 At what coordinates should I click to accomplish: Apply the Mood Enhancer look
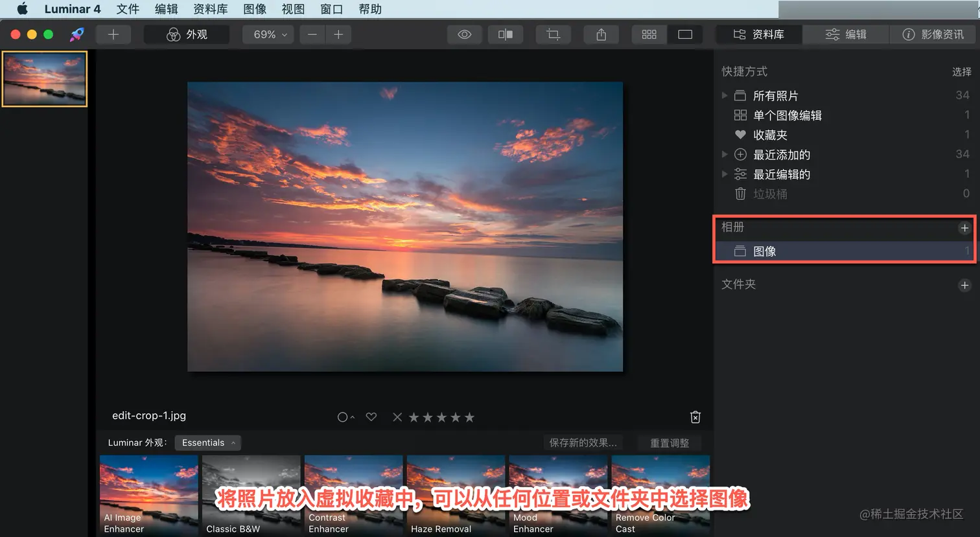click(559, 496)
